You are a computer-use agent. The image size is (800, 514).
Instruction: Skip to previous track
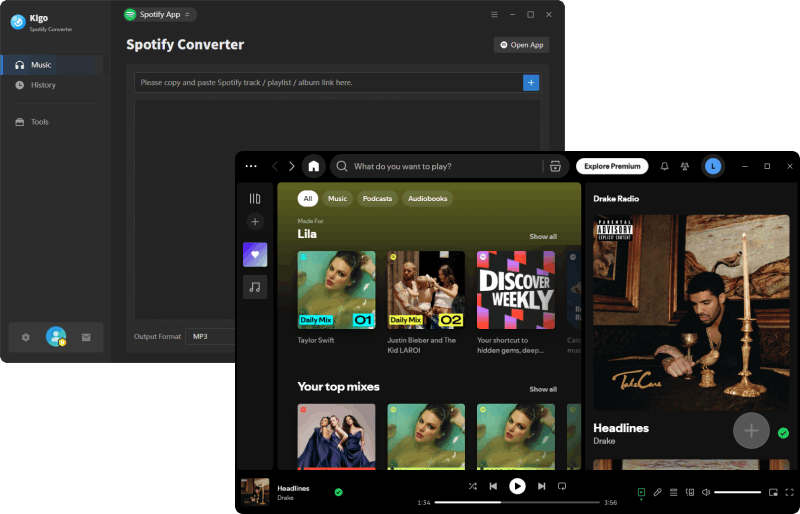(493, 486)
